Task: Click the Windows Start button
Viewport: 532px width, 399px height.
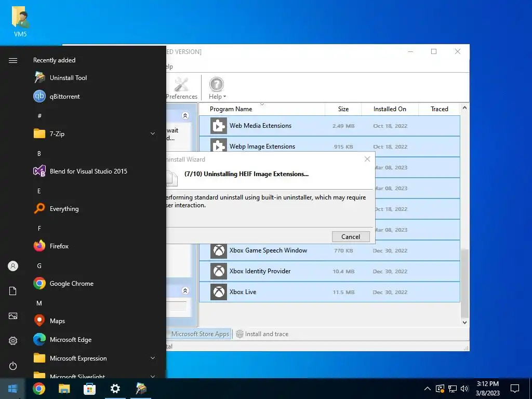Action: [x=12, y=389]
